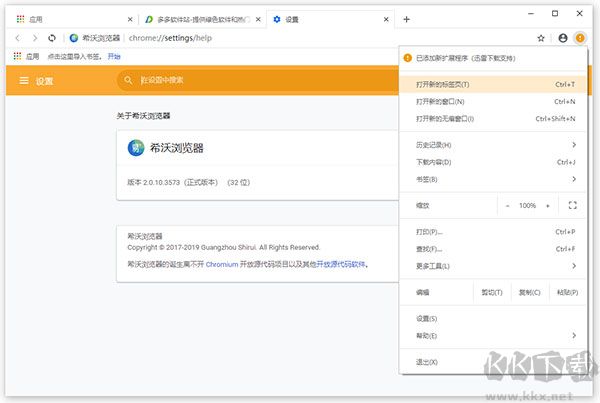
Task: Reload the current page
Action: (x=52, y=38)
